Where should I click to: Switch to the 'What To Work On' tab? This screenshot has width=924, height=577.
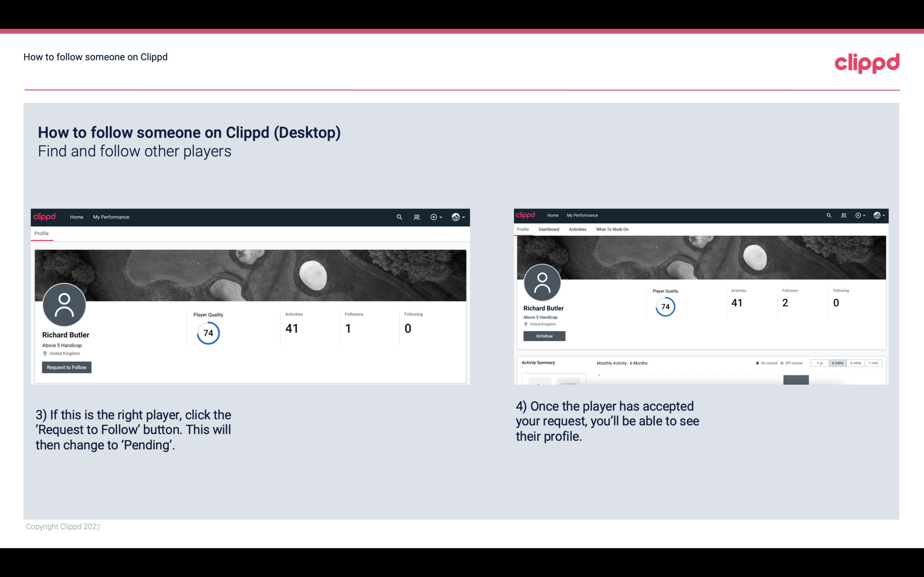coord(611,229)
